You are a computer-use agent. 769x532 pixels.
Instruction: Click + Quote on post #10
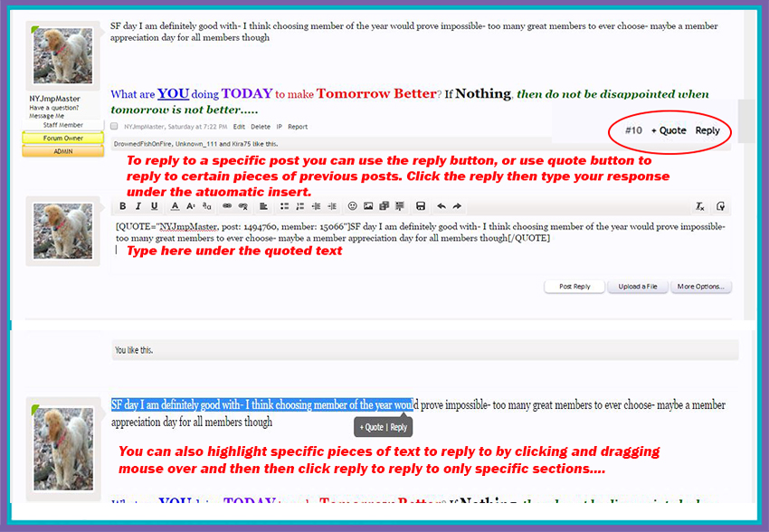click(x=669, y=130)
